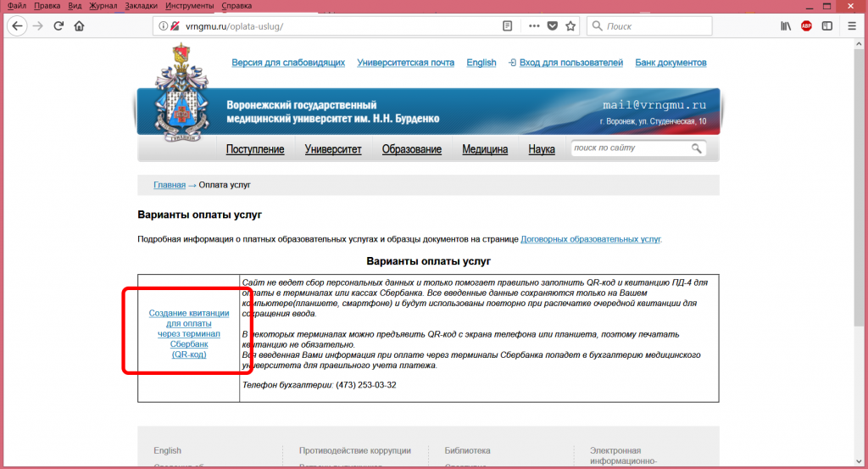868x469 pixels.
Task: Open the Firefox hamburger menu
Action: pyautogui.click(x=852, y=26)
